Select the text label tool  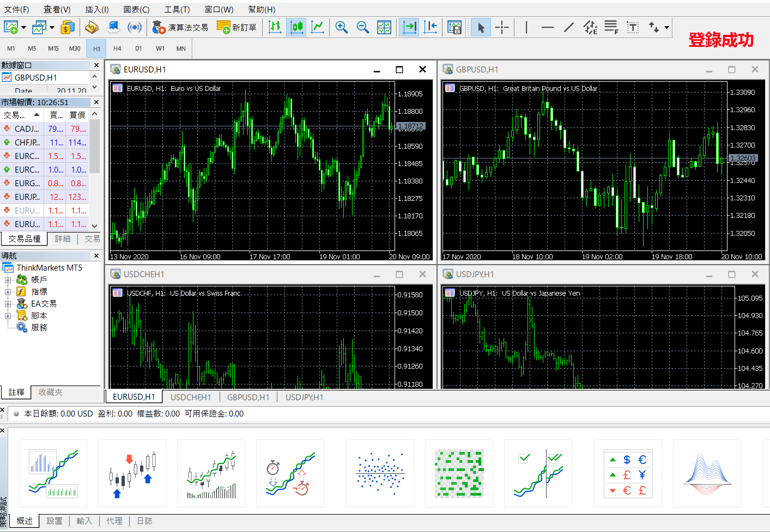tap(632, 26)
